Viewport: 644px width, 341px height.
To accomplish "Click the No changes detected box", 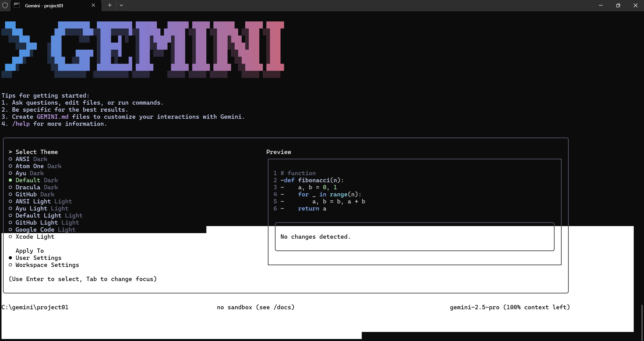I will [414, 237].
